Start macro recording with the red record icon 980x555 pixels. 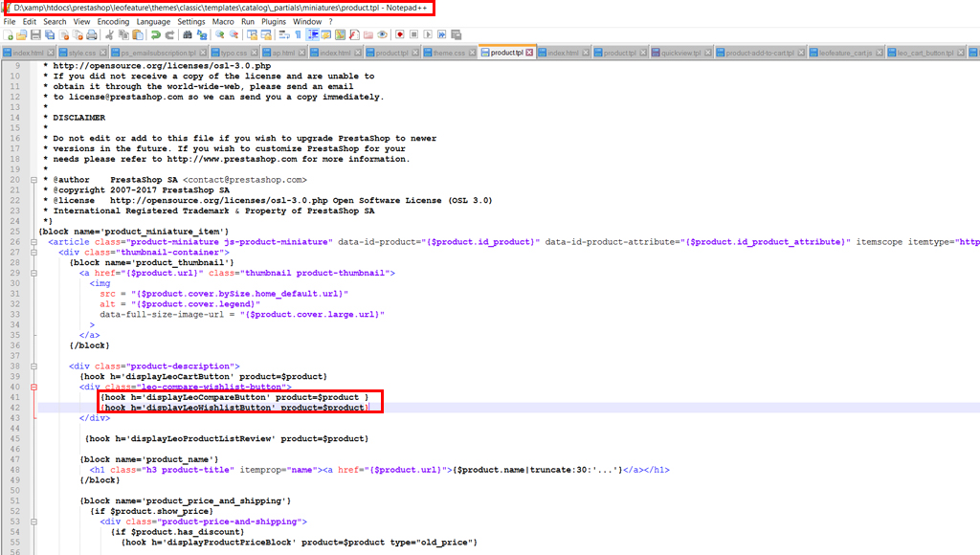pos(397,35)
